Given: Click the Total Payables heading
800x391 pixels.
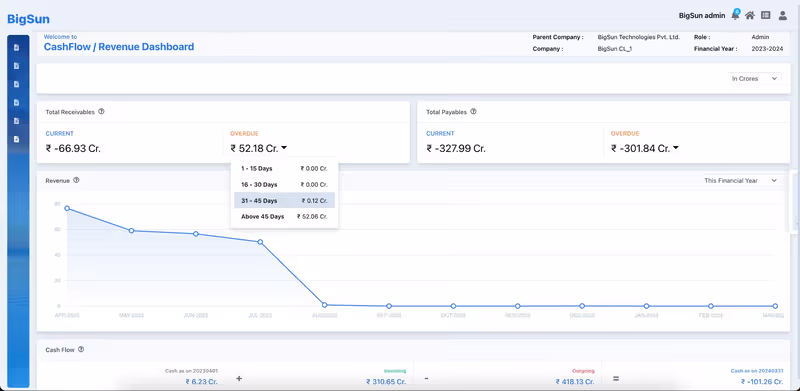Looking at the screenshot, I should tap(446, 112).
